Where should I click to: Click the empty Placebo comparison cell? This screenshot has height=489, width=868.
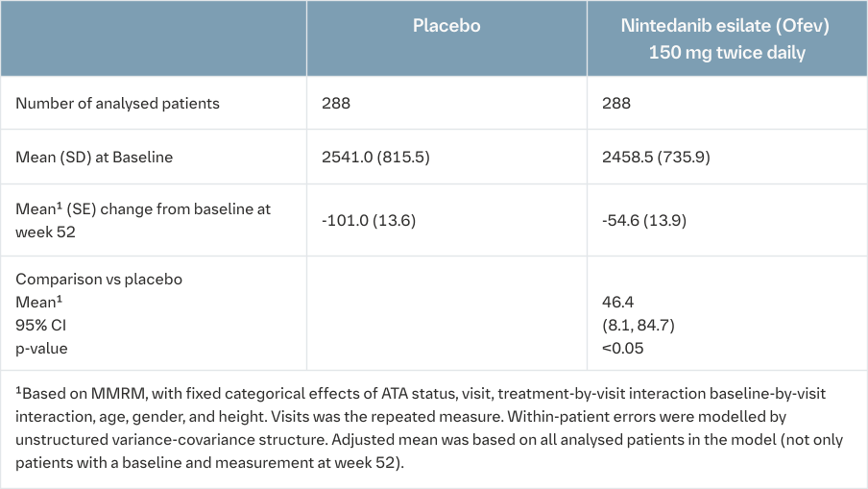pyautogui.click(x=446, y=313)
